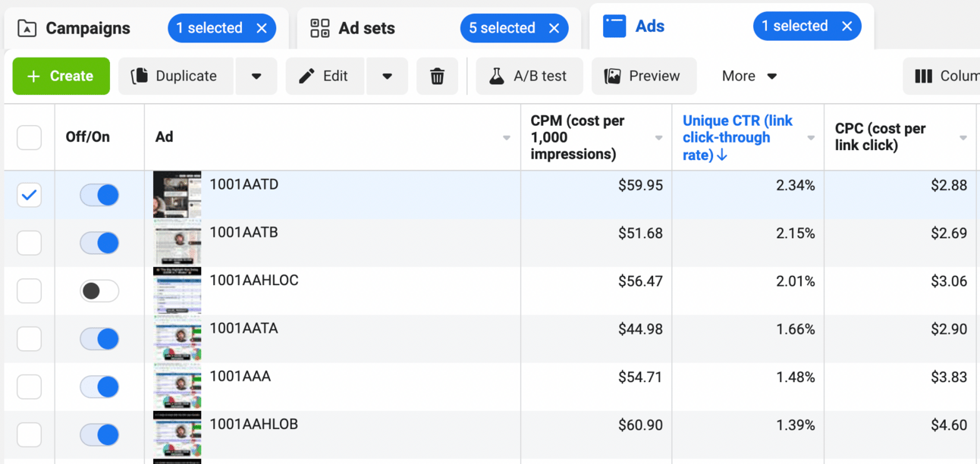Expand the Edit dropdown arrow

[x=387, y=77]
